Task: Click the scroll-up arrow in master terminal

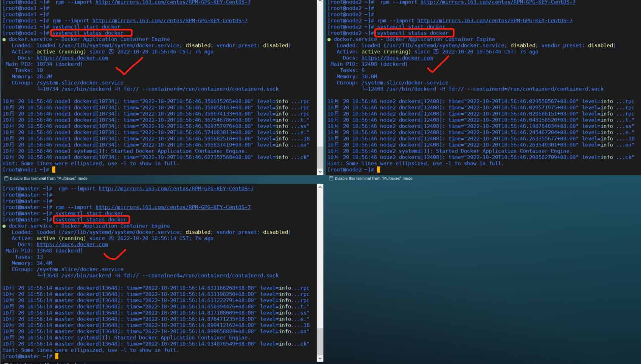Action: [x=320, y=187]
